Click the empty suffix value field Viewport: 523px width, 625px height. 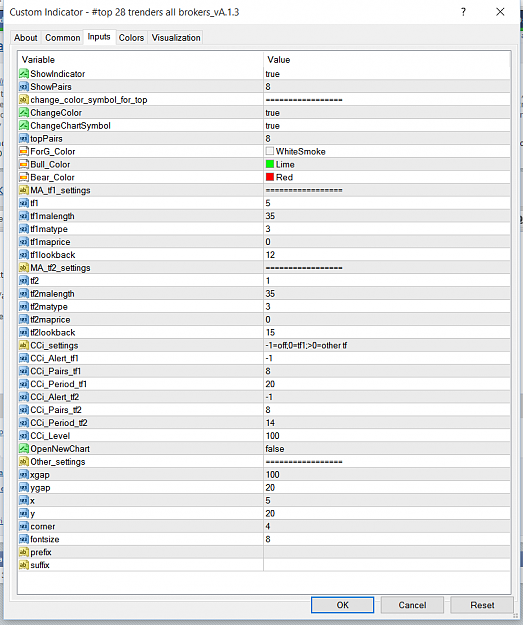(387, 565)
